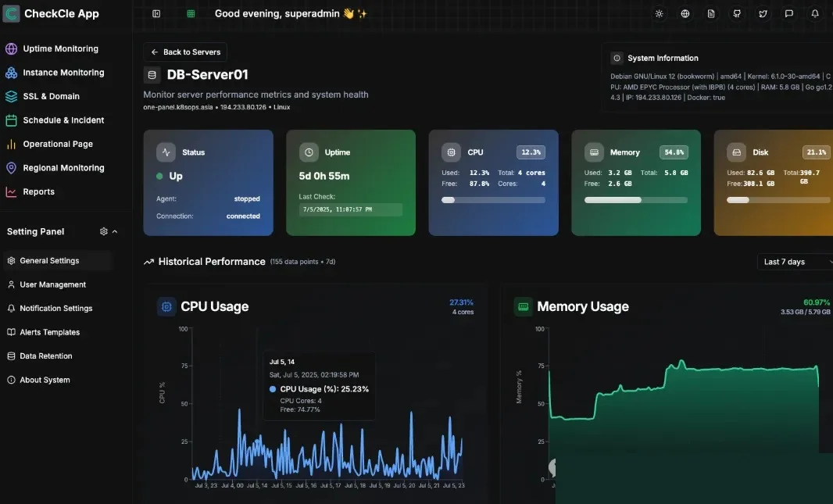Open the notifications bell icon
833x504 pixels.
pyautogui.click(x=815, y=14)
